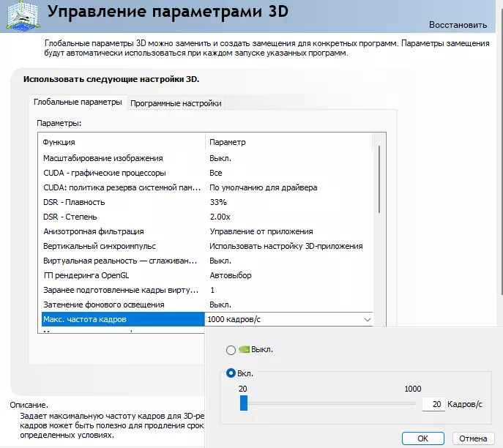Select CUDA - графические процессоры row
The width and height of the screenshot is (503, 448).
[x=207, y=173]
